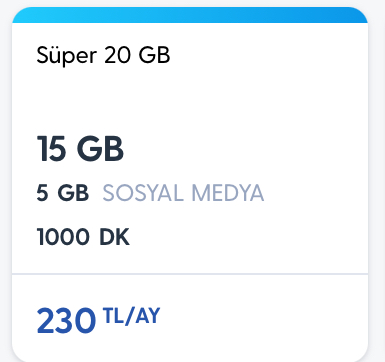Click the DK minutes unit
The height and width of the screenshot is (362, 385).
pyautogui.click(x=114, y=237)
